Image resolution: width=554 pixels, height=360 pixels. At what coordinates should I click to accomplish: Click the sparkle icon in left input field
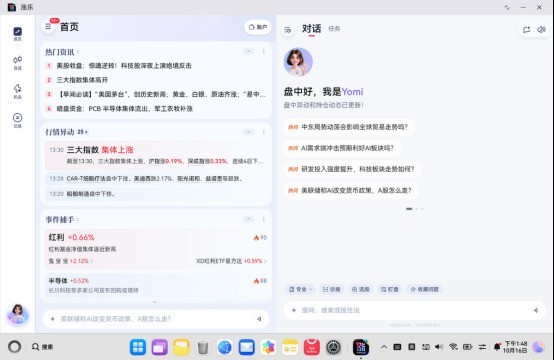tap(53, 319)
